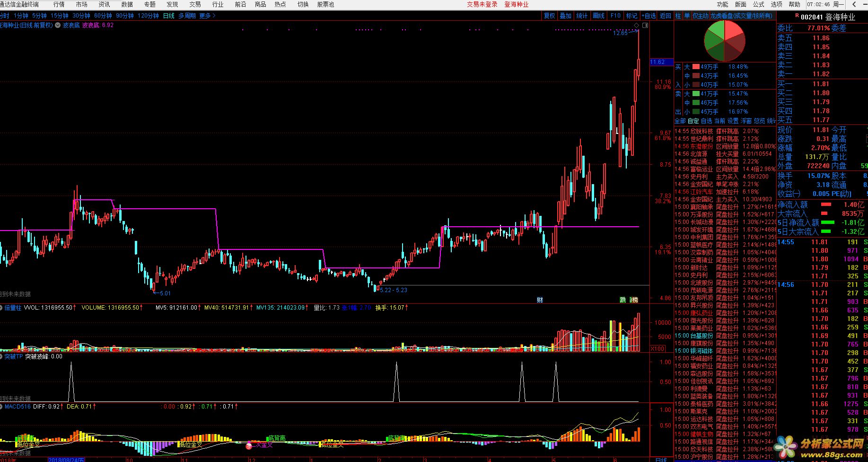Click the 倍量柱 volume indicator label

click(x=13, y=308)
